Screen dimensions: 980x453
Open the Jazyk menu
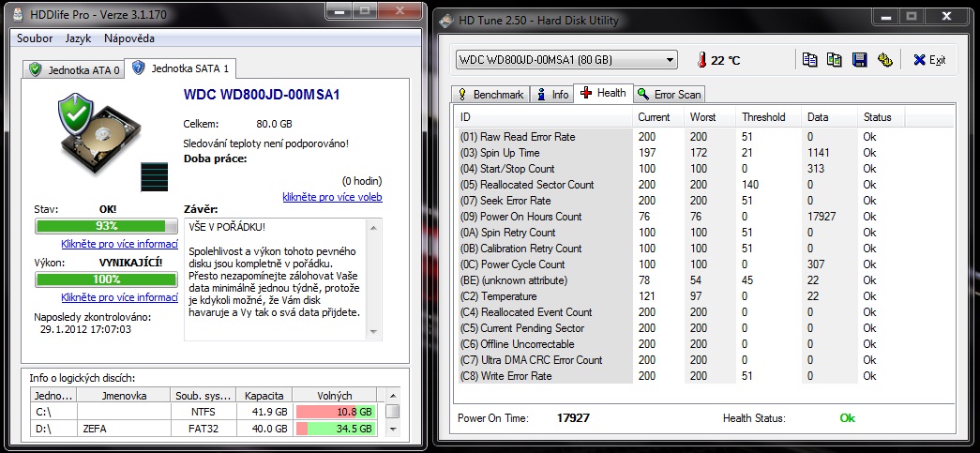[x=78, y=38]
